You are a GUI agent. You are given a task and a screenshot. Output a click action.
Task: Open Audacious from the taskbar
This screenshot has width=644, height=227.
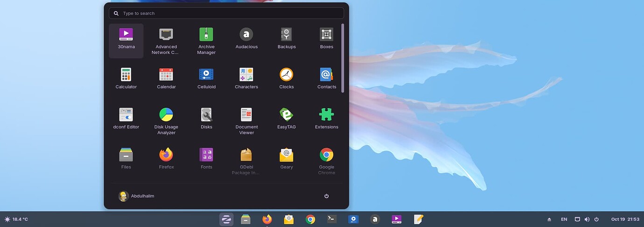tap(375, 219)
